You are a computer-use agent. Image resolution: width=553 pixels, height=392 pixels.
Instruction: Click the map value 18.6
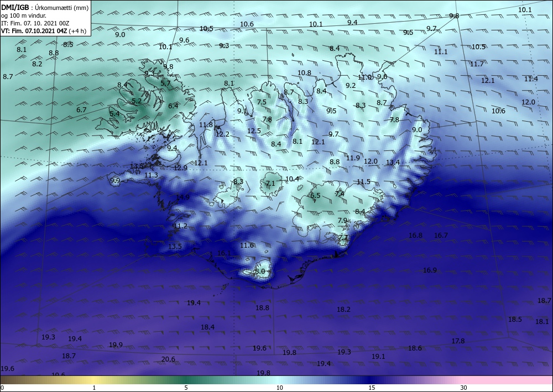[x=415, y=348]
